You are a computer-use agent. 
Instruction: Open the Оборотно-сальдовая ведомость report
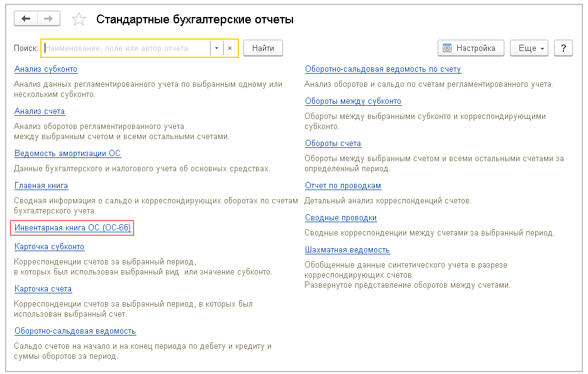[75, 331]
